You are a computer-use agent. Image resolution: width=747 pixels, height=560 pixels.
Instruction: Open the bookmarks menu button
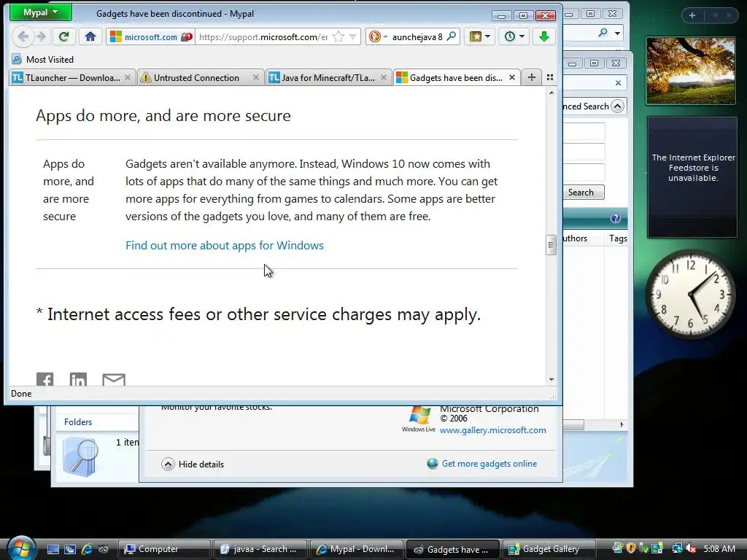click(480, 36)
